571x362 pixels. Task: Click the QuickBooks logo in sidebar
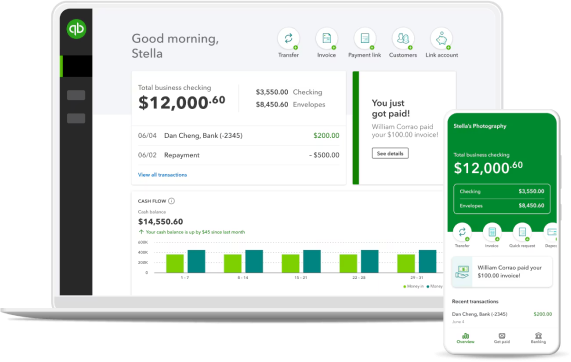(x=76, y=29)
